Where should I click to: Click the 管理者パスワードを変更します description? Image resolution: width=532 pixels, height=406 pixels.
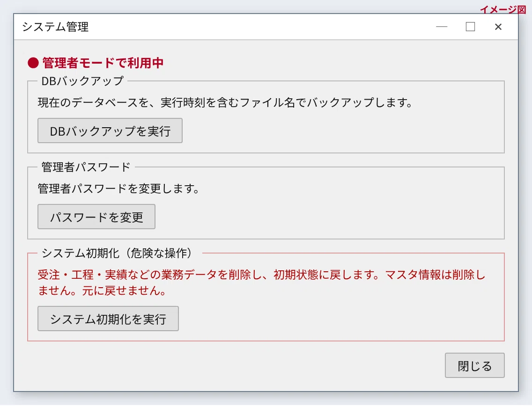[118, 188]
